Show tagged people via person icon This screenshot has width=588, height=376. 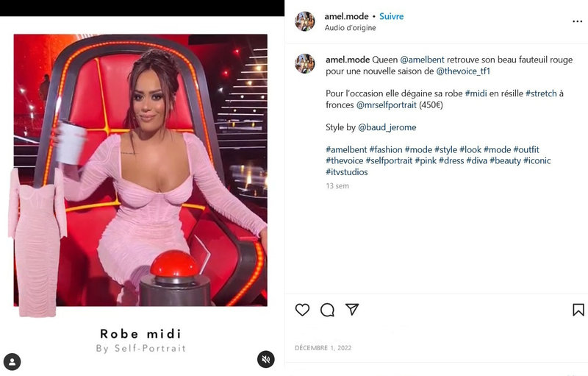[12, 362]
